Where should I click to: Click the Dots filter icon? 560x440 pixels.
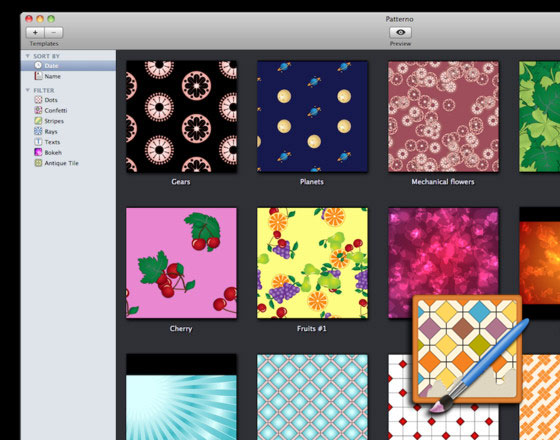(x=38, y=100)
